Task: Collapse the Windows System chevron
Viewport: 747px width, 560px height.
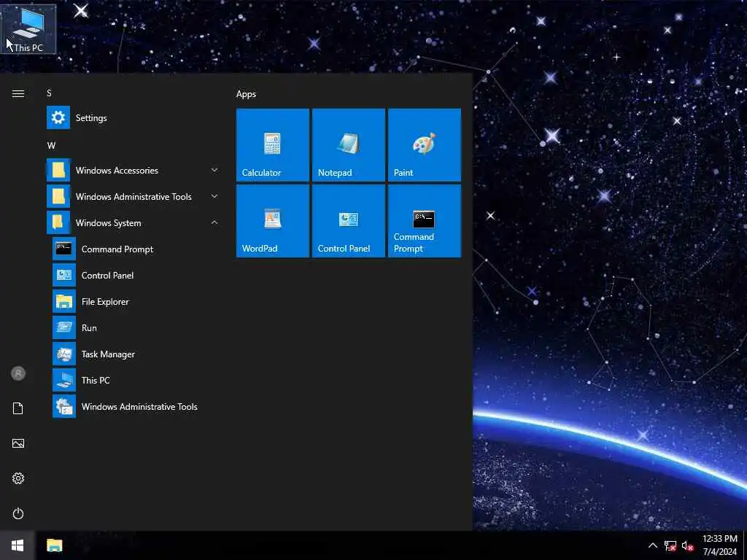Action: pyautogui.click(x=214, y=222)
